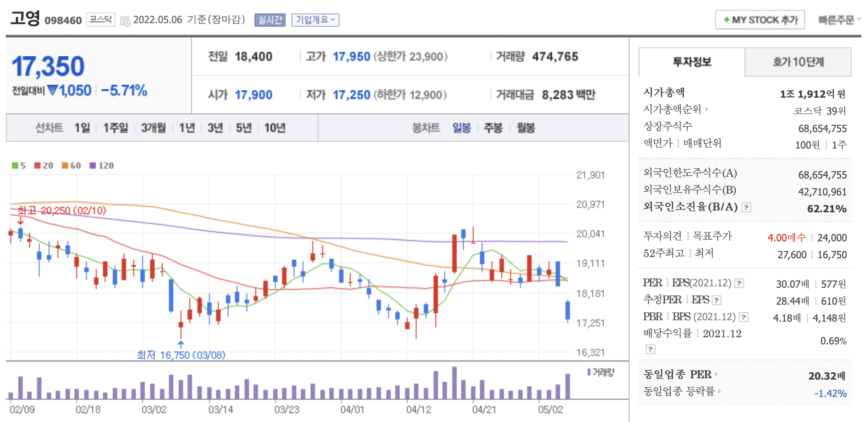Click the 코스닥 market badge
Image resolution: width=868 pixels, height=422 pixels.
100,20
